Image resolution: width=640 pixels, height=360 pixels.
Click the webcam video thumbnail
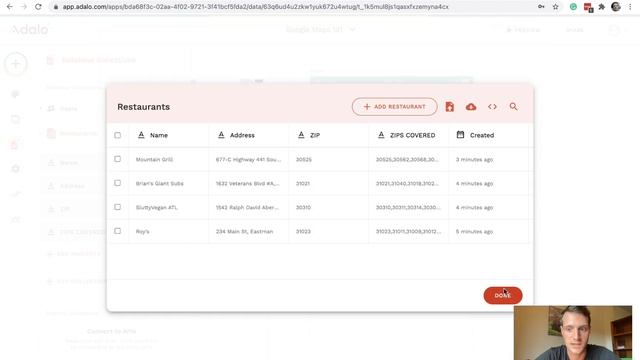pos(573,333)
